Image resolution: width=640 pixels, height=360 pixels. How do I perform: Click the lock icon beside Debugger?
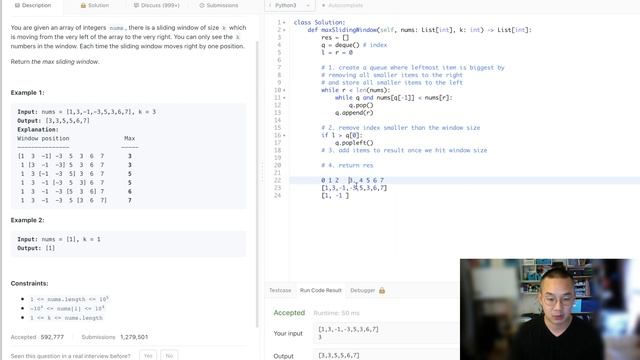(x=382, y=290)
